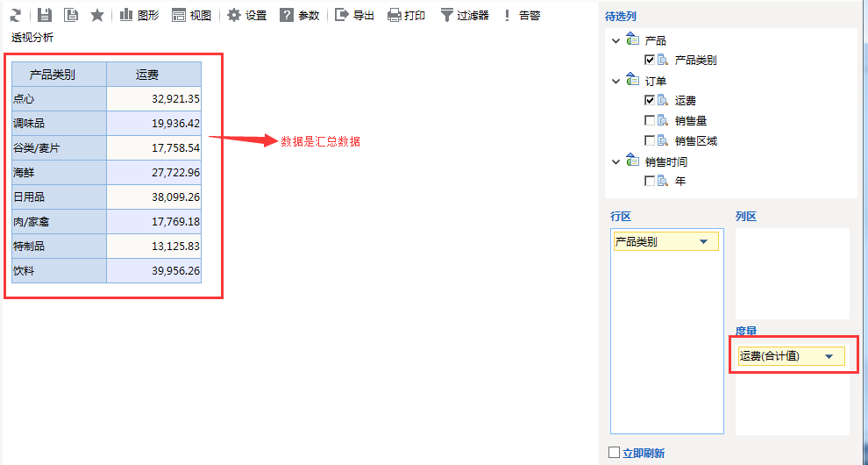Click the 透视分析 title text
The height and width of the screenshot is (465, 868).
pos(32,38)
